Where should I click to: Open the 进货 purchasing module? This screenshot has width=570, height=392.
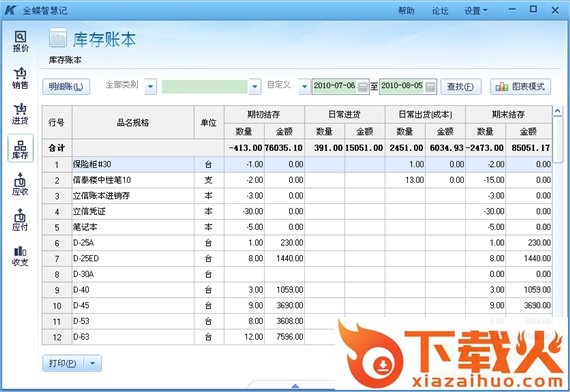pos(20,114)
